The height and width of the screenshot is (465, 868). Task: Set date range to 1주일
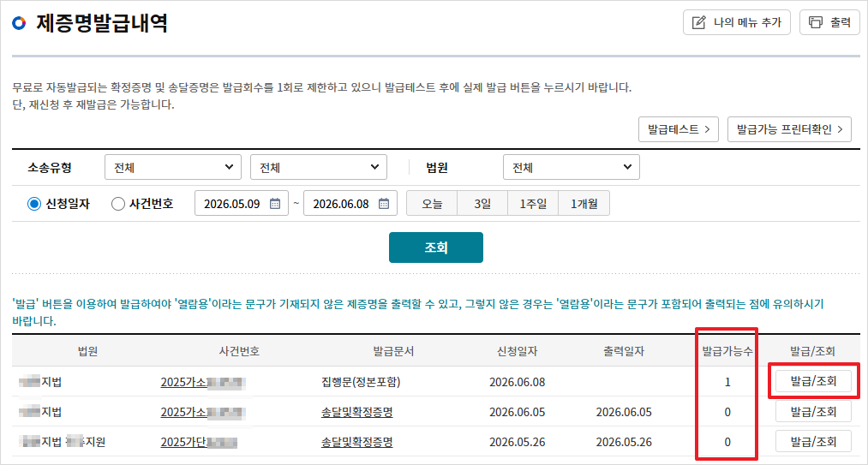pyautogui.click(x=533, y=204)
